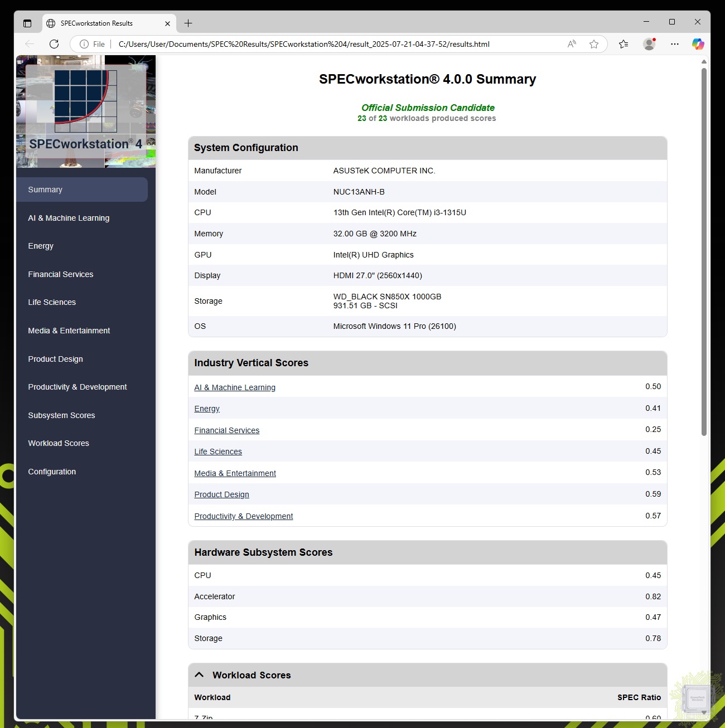Click the browser Refresh icon
The width and height of the screenshot is (725, 728).
(x=54, y=44)
